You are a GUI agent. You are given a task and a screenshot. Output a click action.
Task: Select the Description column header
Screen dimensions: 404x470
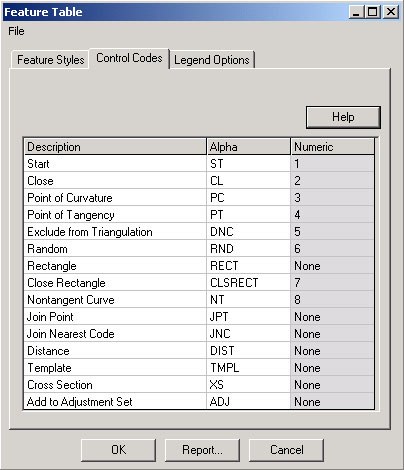click(115, 147)
